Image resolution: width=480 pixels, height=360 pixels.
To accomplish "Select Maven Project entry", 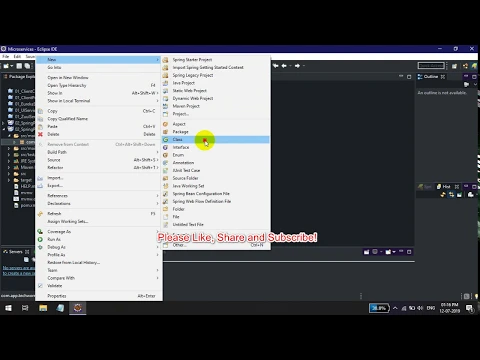I will 215,106.
